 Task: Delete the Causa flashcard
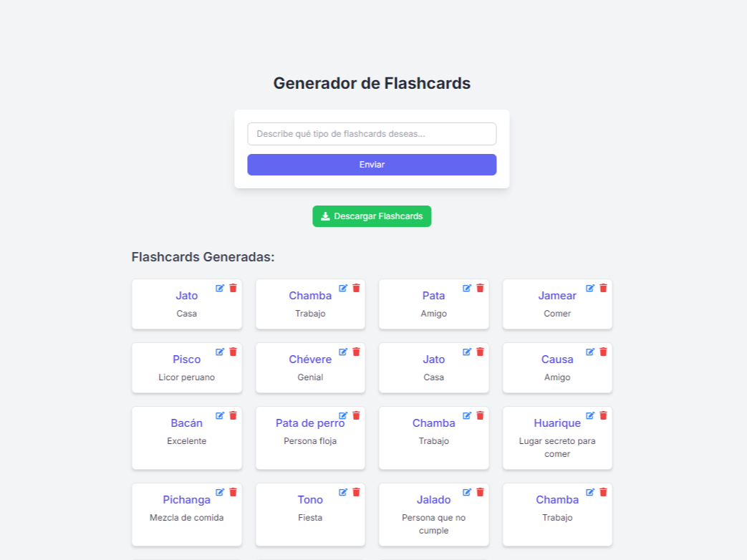603,352
